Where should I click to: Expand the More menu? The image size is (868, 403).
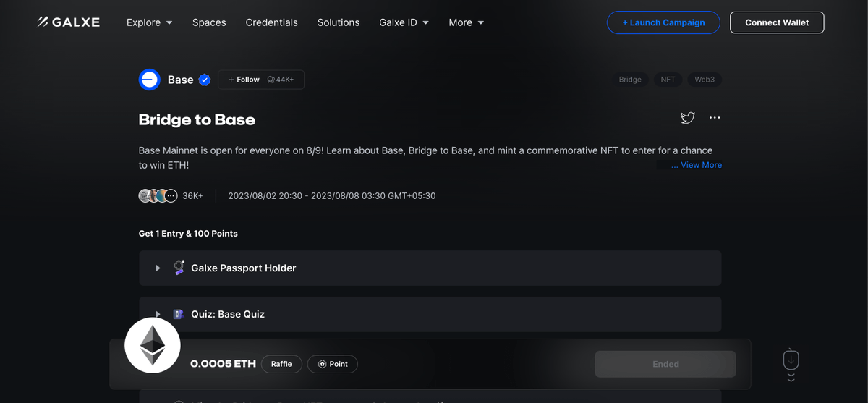click(466, 22)
